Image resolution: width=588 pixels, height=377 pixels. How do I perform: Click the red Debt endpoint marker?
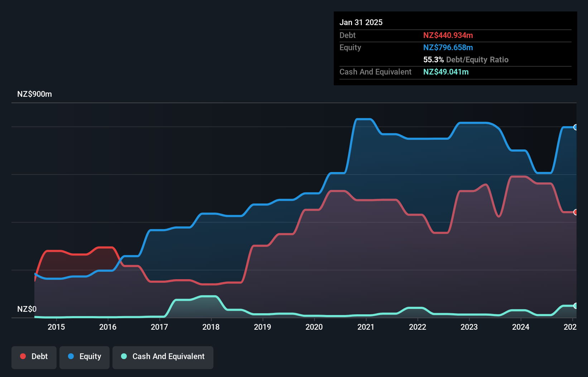tap(576, 212)
